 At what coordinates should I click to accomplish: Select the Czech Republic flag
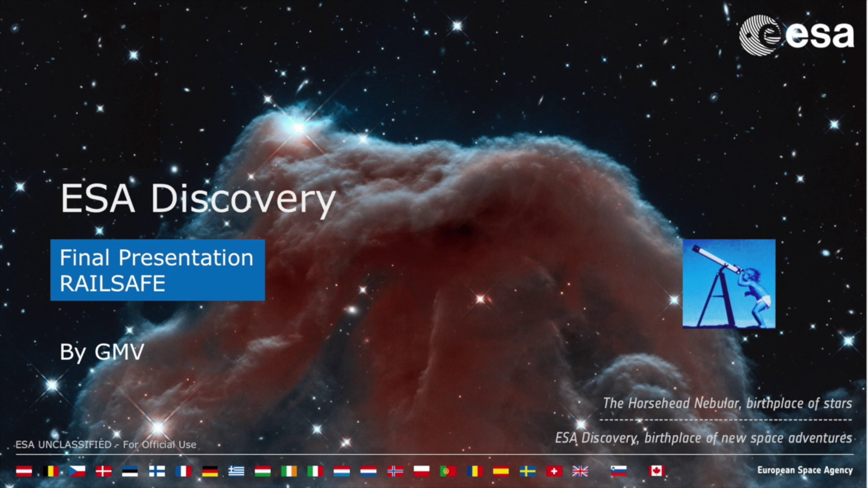pos(77,471)
